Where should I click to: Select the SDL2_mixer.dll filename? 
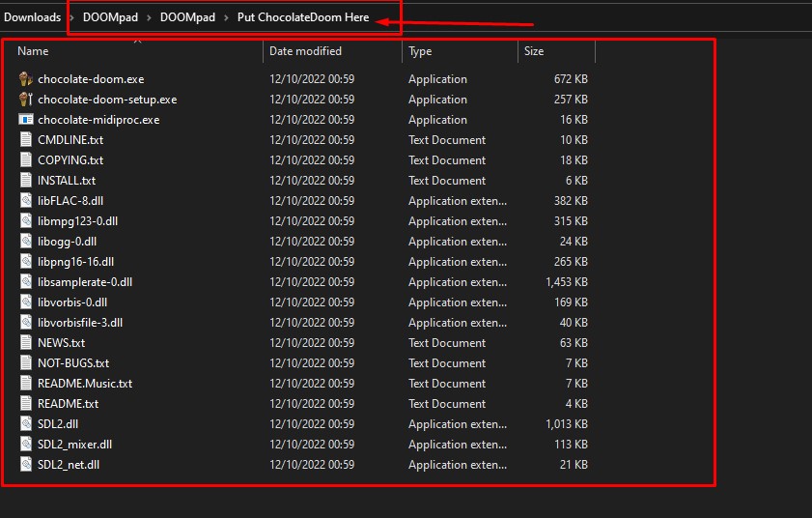(x=74, y=445)
